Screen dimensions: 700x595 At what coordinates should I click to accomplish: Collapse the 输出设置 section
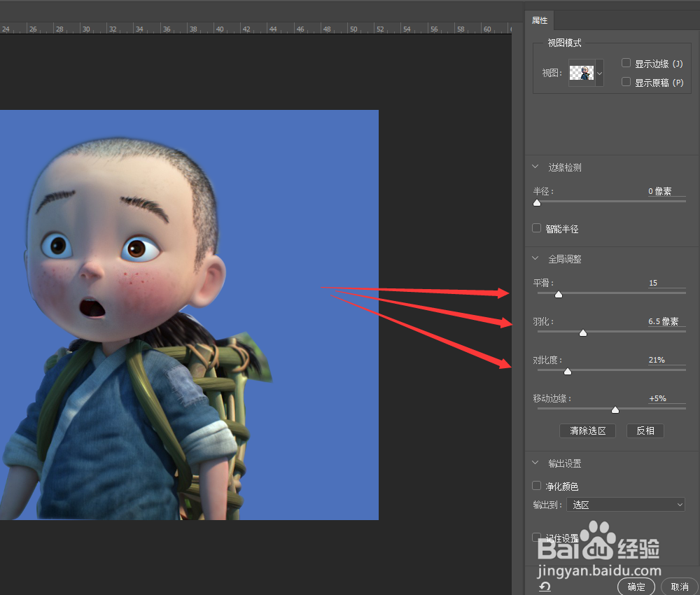pos(535,463)
